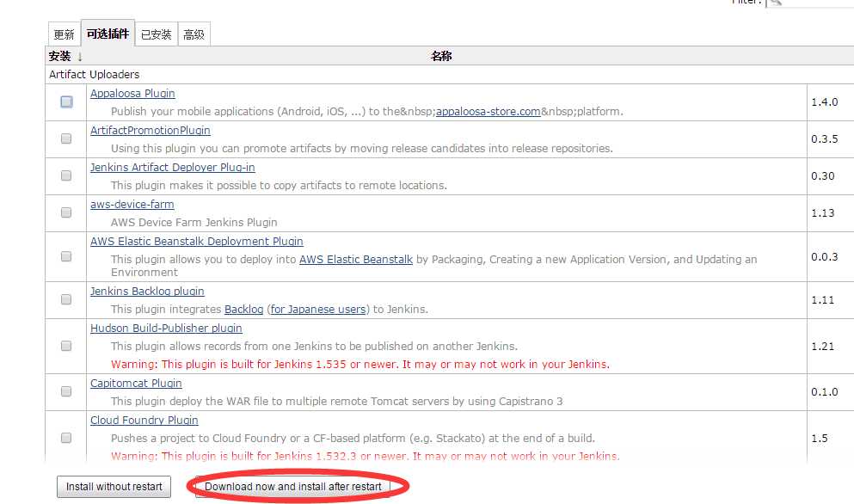The image size is (854, 504).
Task: Select the aws-device-farm checkbox
Action: 66,212
